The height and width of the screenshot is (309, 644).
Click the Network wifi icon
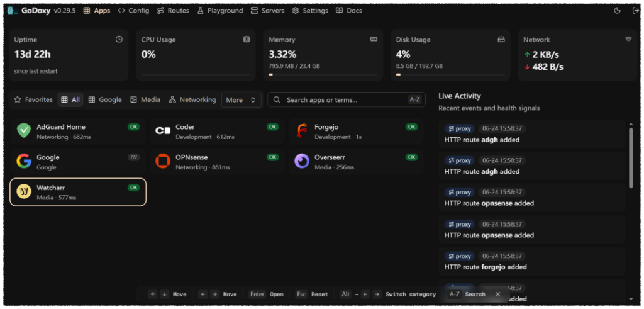[628, 40]
